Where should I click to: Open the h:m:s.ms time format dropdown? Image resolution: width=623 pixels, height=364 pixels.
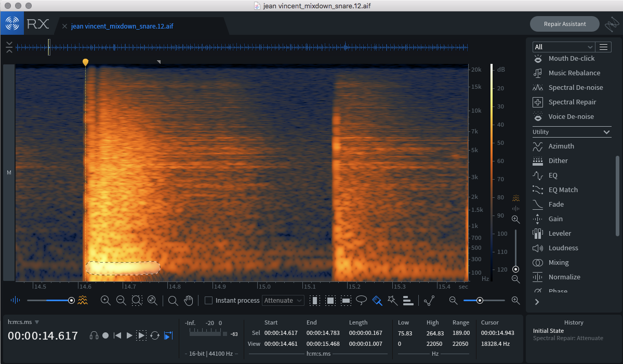[23, 322]
